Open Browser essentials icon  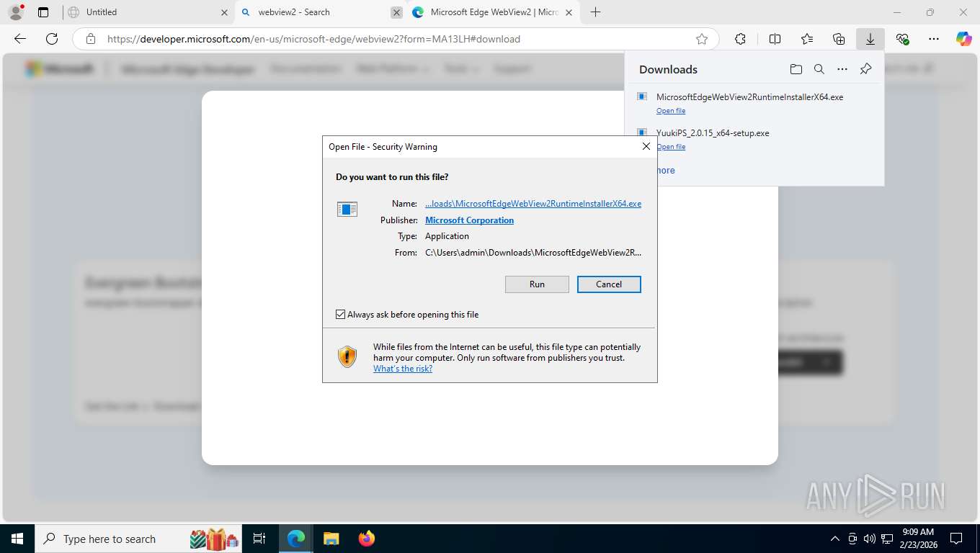(902, 39)
